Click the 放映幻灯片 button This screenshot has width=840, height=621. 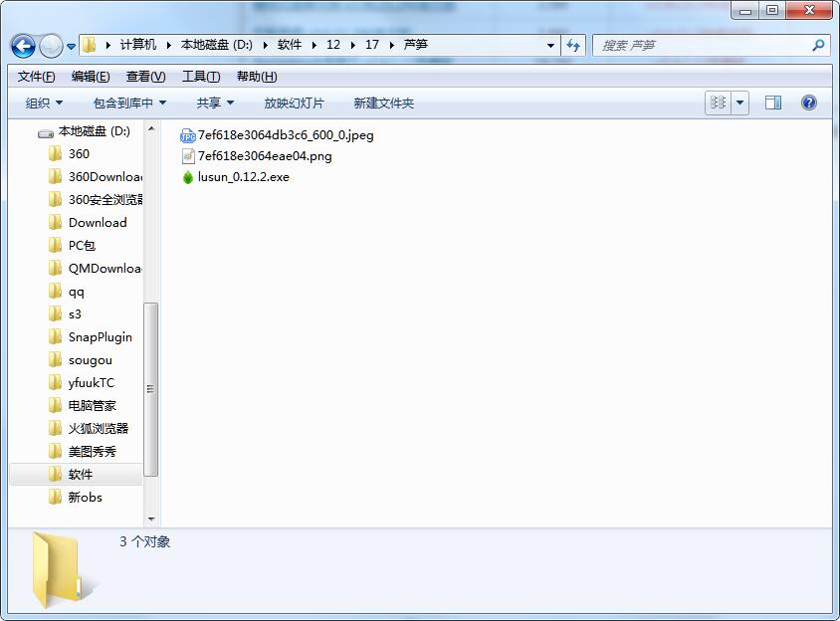295,103
